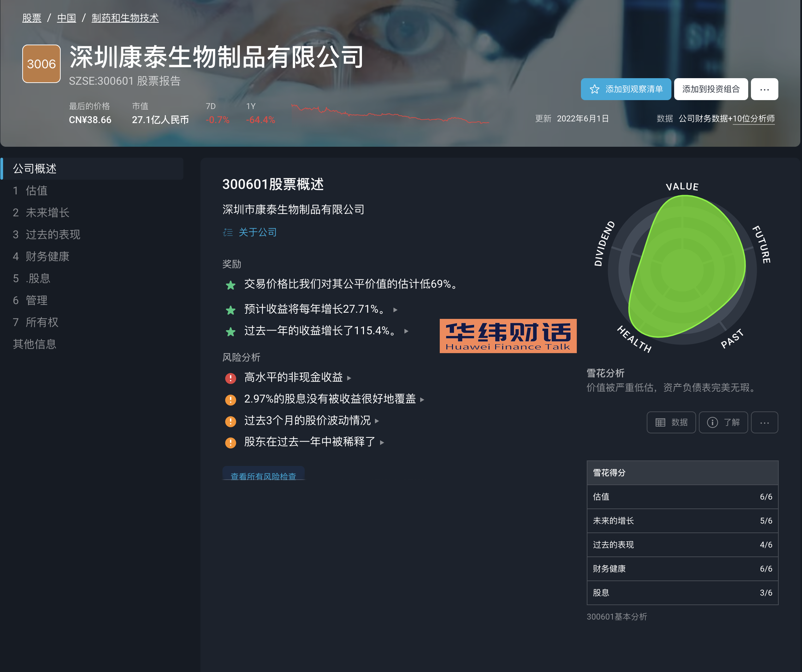Screen dimensions: 802x672
Task: Click the star icon on the watchlist button
Action: [594, 89]
